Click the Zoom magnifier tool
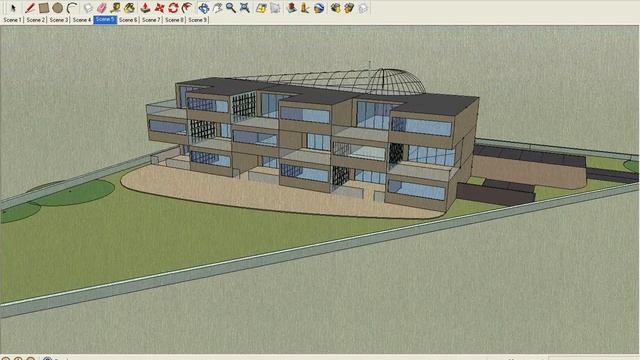This screenshot has height=360, width=640. 231,8
